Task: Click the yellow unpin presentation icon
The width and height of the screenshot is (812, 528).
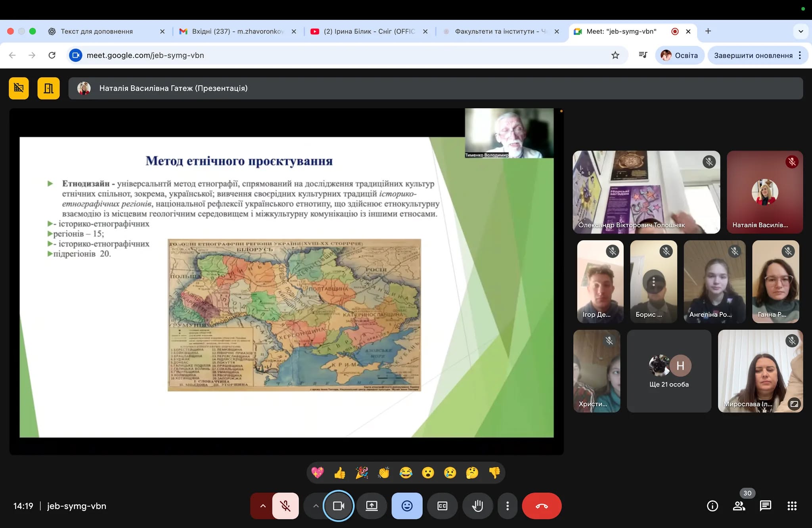Action: (x=19, y=88)
